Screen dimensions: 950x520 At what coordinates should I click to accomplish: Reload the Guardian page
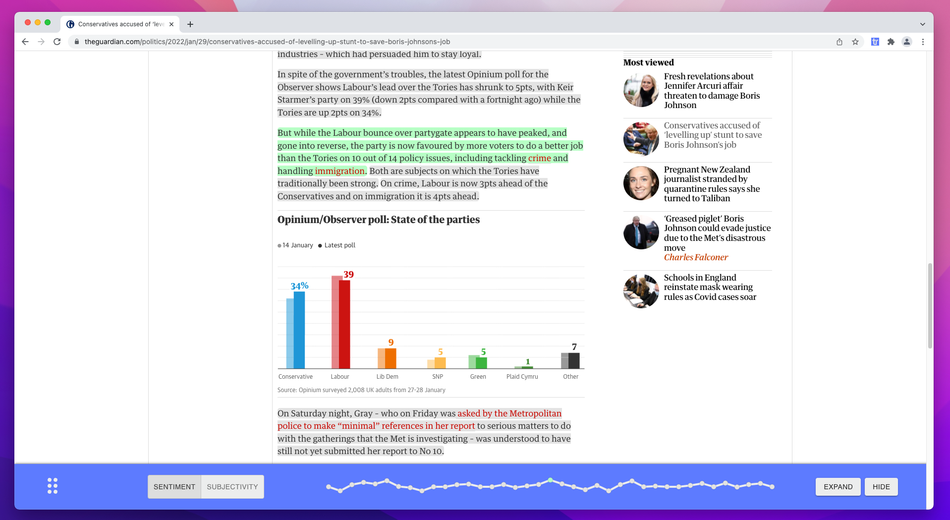point(57,42)
